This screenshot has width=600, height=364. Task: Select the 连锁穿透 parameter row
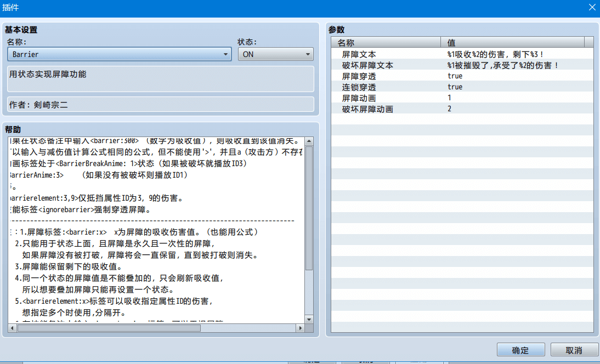[x=462, y=87]
